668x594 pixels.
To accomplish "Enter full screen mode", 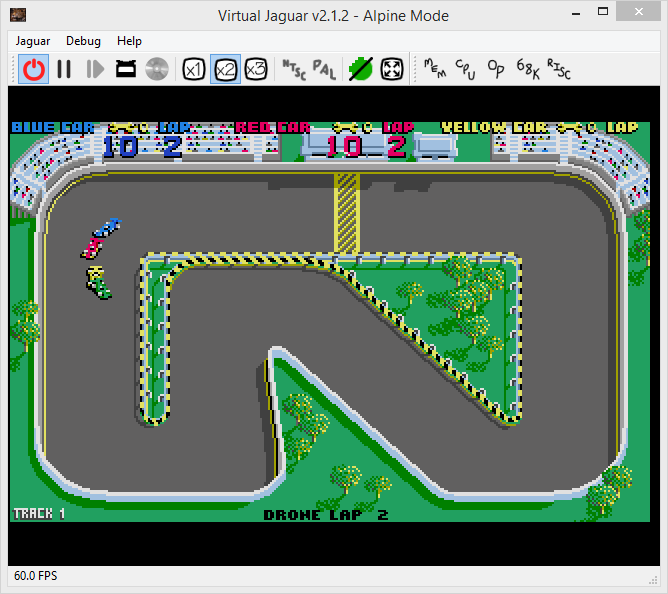I will click(x=391, y=69).
